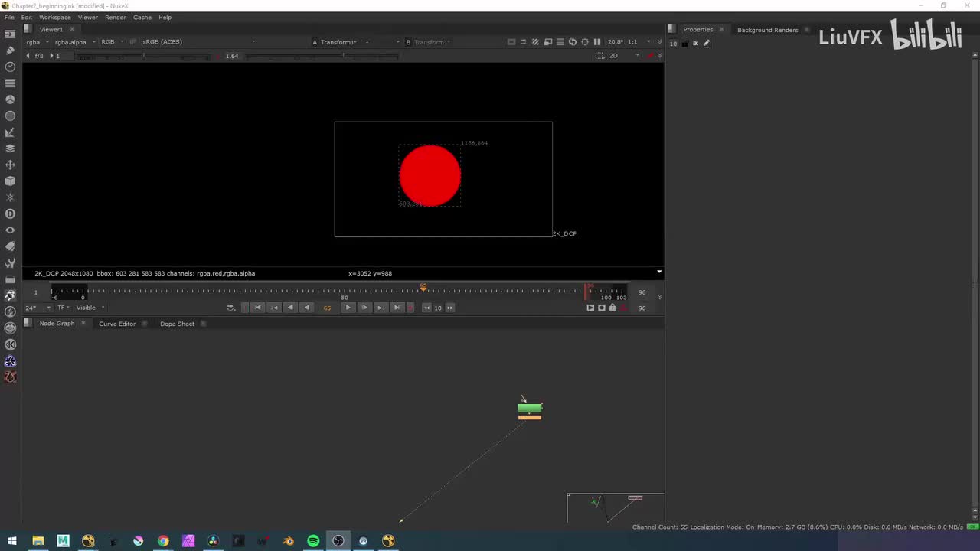Toggle the viewer lock icon in timeline
The image size is (980, 551).
612,308
